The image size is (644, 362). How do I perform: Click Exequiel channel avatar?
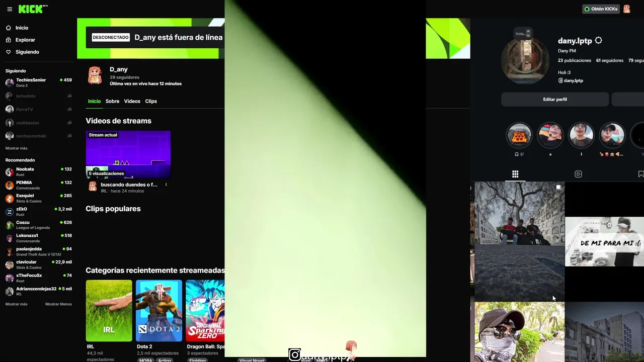click(10, 199)
